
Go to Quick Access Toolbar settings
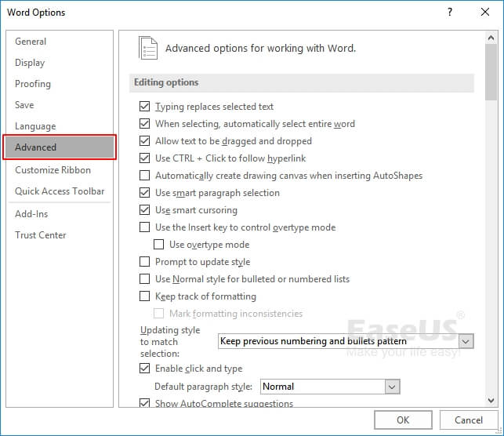(x=60, y=191)
